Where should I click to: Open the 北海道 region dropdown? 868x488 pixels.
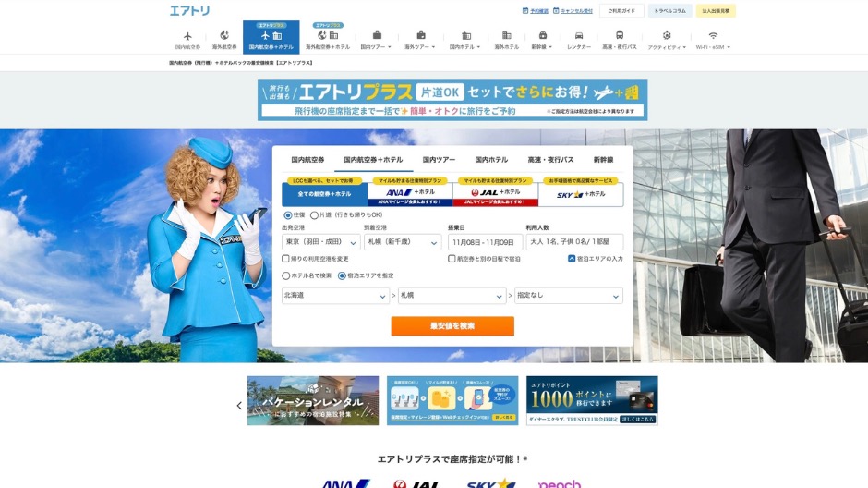click(x=335, y=296)
